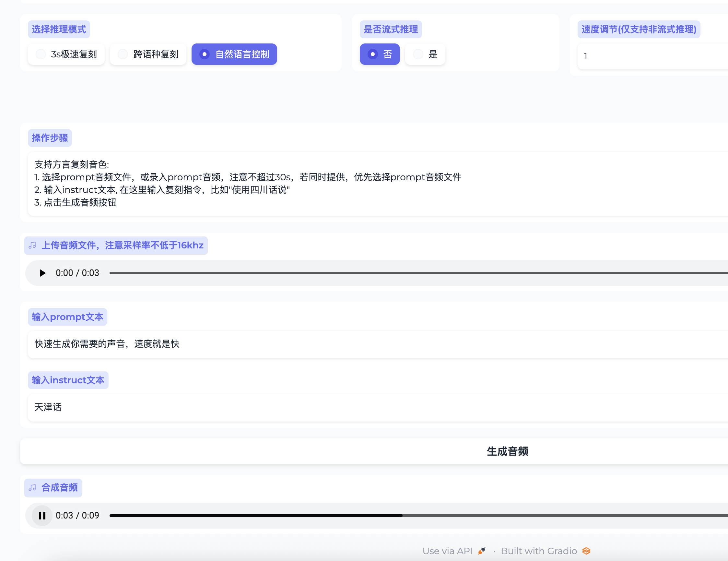Click the 0:00 / 0:03 time display
The image size is (728, 561).
[x=77, y=273]
